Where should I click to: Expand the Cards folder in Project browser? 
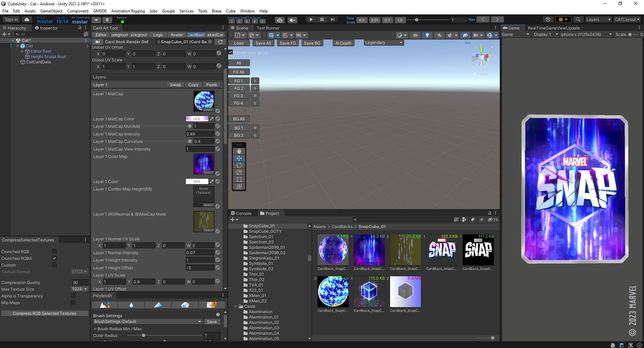(235, 306)
